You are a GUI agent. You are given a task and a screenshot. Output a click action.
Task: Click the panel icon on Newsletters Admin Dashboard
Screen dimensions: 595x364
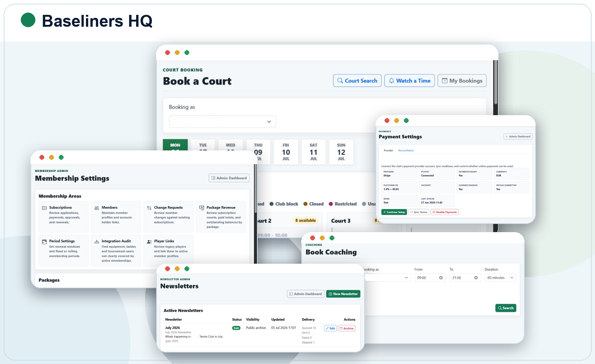tap(291, 294)
